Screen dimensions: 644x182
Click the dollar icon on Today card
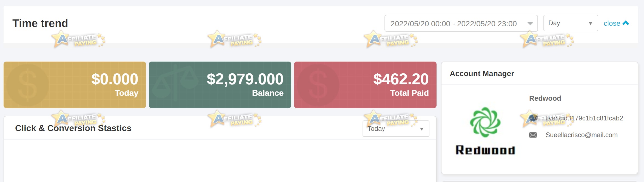27,85
